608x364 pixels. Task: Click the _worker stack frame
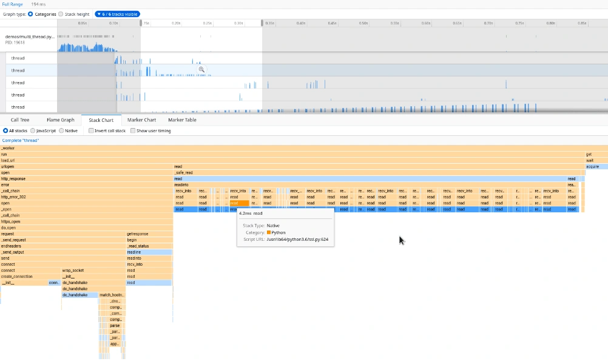pos(304,148)
